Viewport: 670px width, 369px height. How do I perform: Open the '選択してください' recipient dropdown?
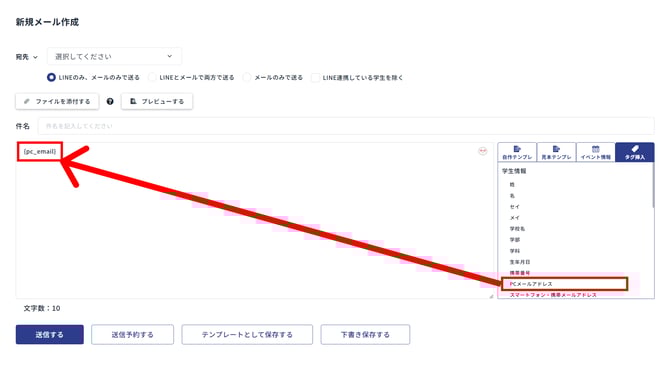click(114, 56)
